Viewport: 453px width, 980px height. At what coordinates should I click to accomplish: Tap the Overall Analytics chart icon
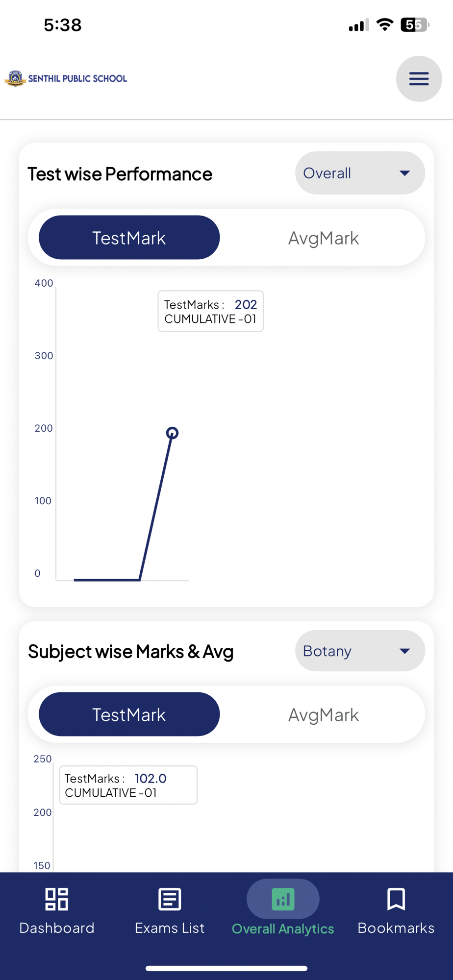pyautogui.click(x=283, y=899)
